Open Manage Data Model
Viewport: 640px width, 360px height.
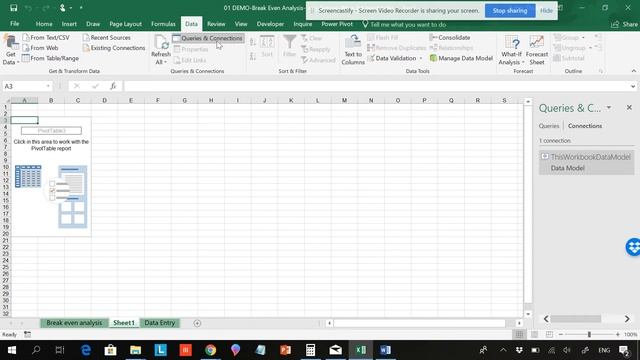coord(461,58)
